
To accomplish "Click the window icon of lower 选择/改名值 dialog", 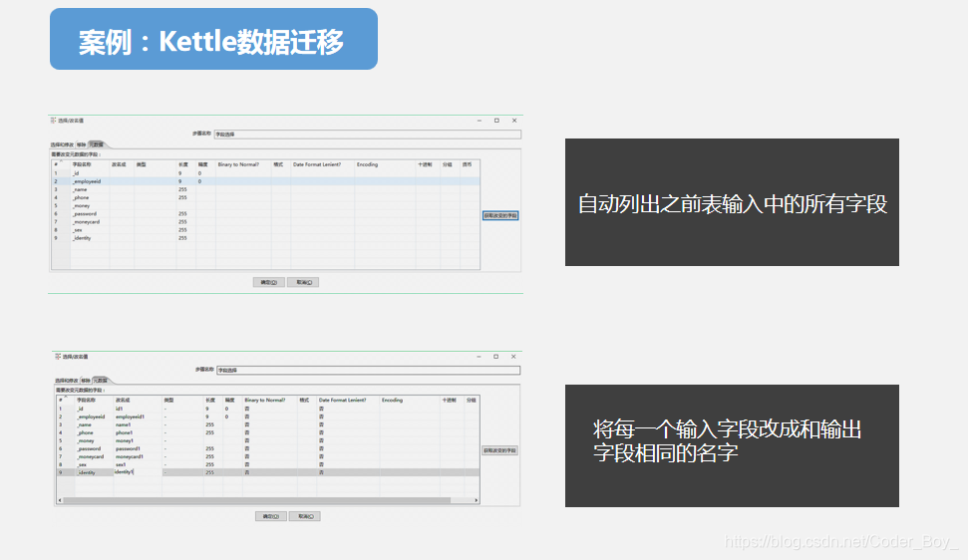I will (x=58, y=357).
